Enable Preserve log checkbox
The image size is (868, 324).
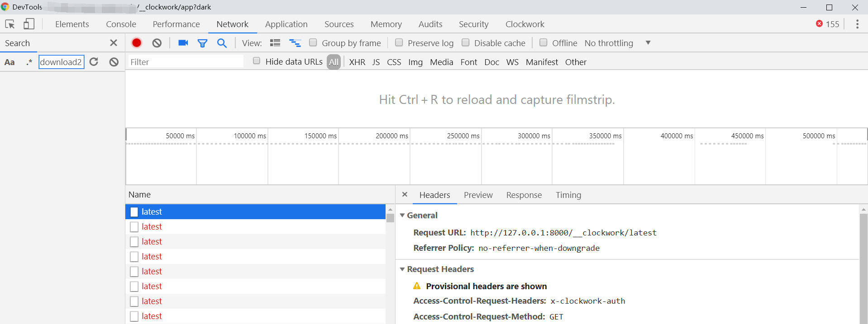[x=399, y=42]
